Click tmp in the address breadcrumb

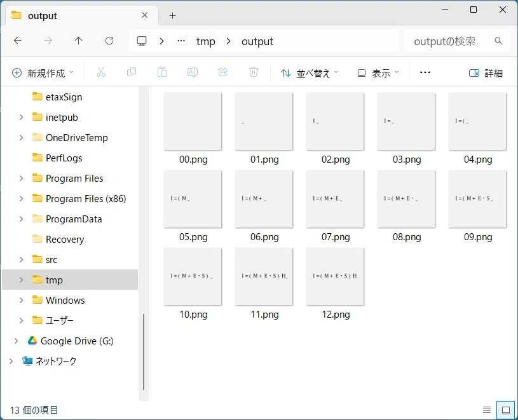coord(205,41)
